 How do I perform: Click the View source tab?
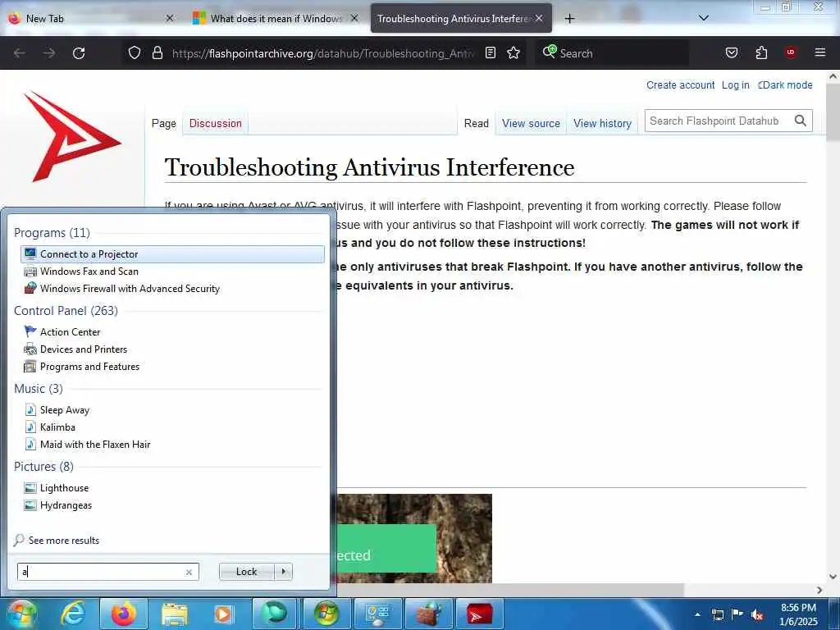tap(531, 123)
